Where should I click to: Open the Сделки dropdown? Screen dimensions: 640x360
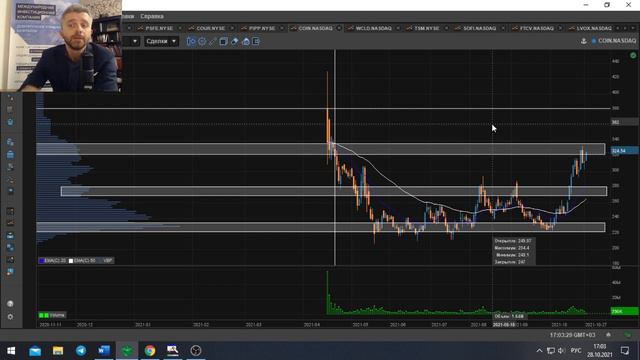pyautogui.click(x=161, y=41)
